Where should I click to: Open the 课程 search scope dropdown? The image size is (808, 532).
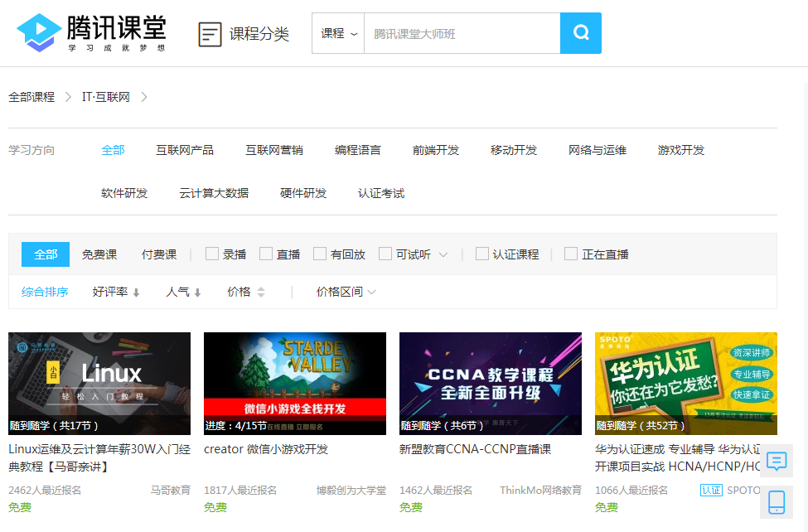point(337,33)
